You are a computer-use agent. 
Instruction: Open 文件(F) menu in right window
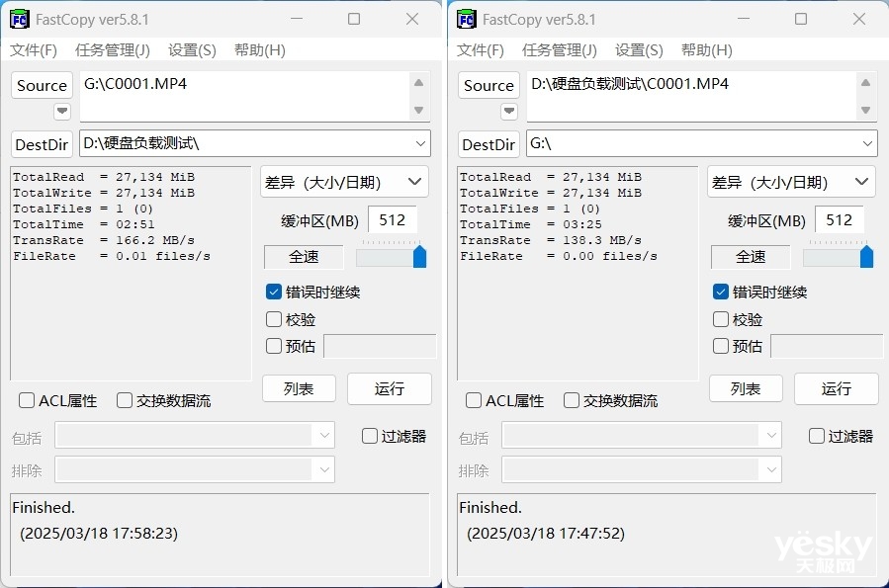point(481,50)
